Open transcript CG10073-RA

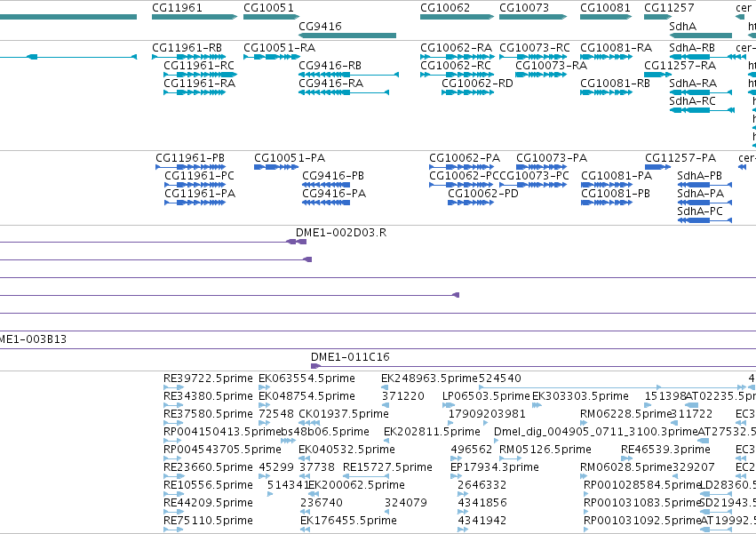point(552,65)
